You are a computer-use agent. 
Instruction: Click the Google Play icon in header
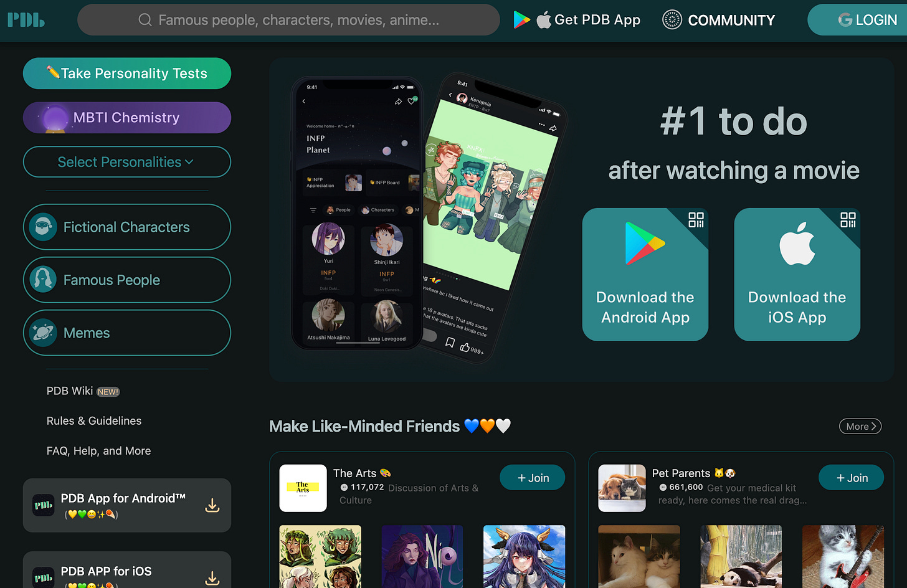coord(521,20)
